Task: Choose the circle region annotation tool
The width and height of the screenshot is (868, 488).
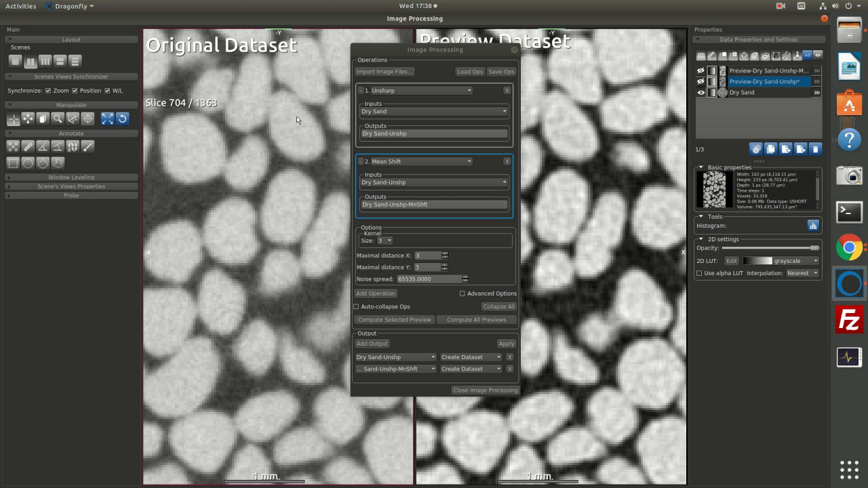Action: 28,163
